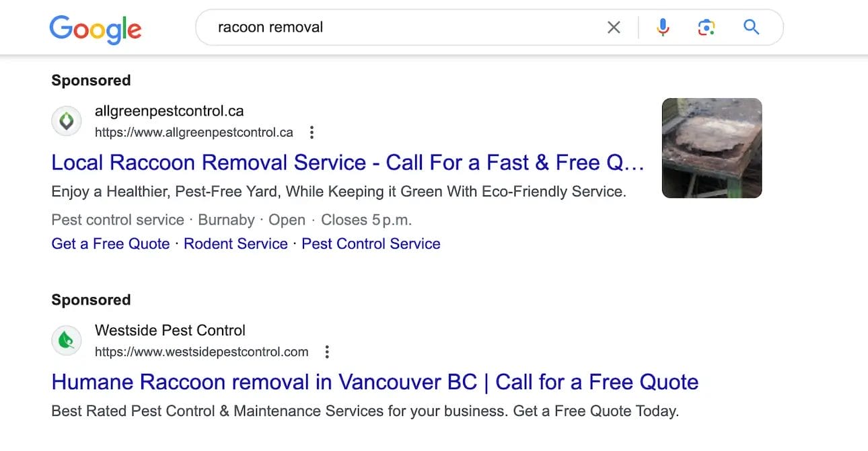
Task: Click the www.allgreenpestcontrol.ca URL text
Action: pos(194,132)
